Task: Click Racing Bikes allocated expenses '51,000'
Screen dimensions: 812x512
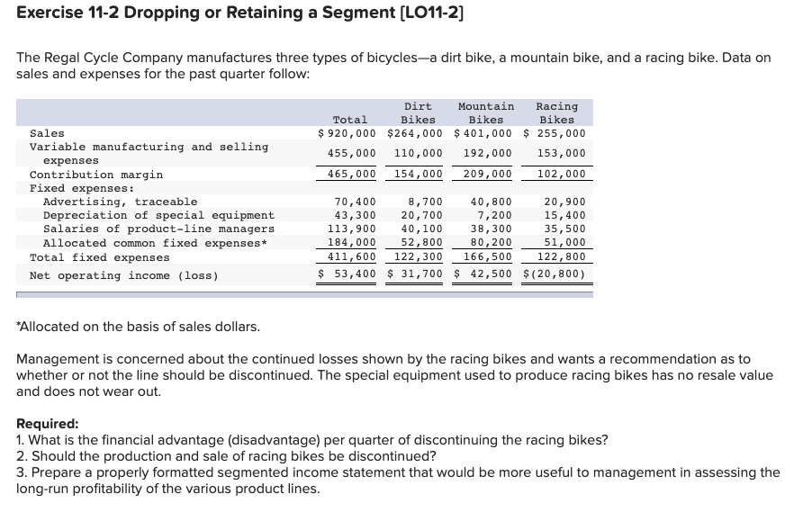Action: tap(564, 242)
